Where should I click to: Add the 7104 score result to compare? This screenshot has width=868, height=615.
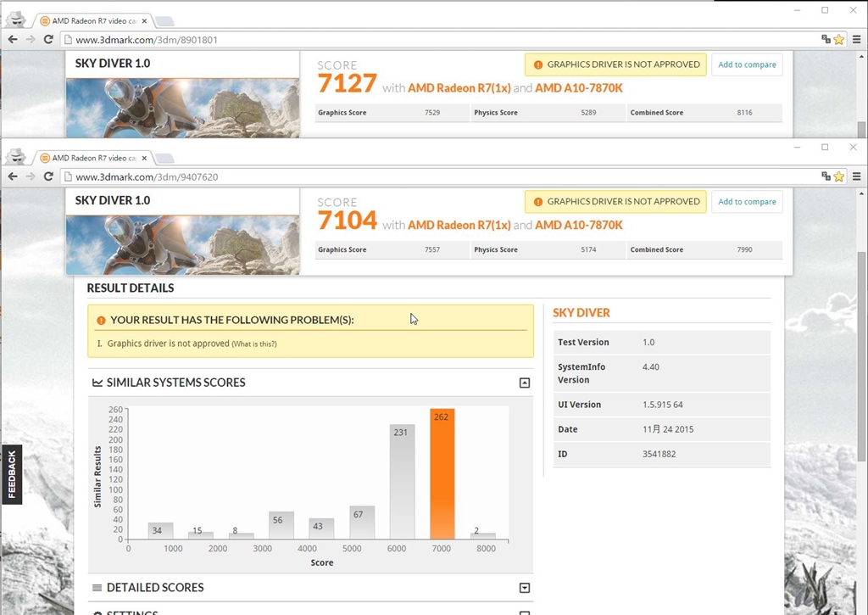[x=747, y=202]
